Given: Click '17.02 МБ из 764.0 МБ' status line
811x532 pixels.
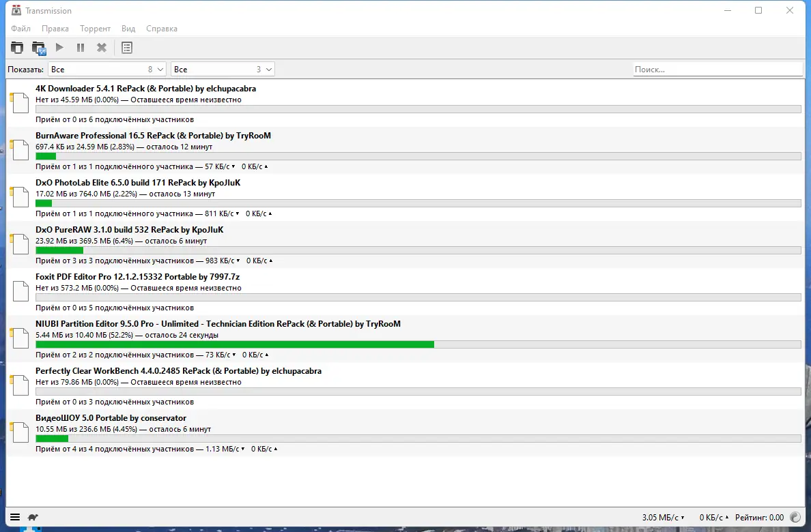Looking at the screenshot, I should (x=125, y=194).
